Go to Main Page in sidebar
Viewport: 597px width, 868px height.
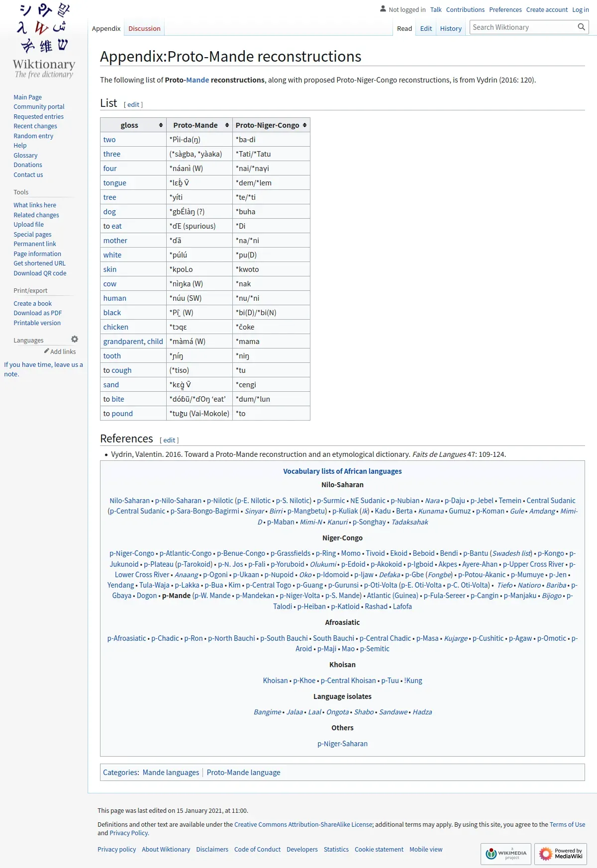coord(28,97)
